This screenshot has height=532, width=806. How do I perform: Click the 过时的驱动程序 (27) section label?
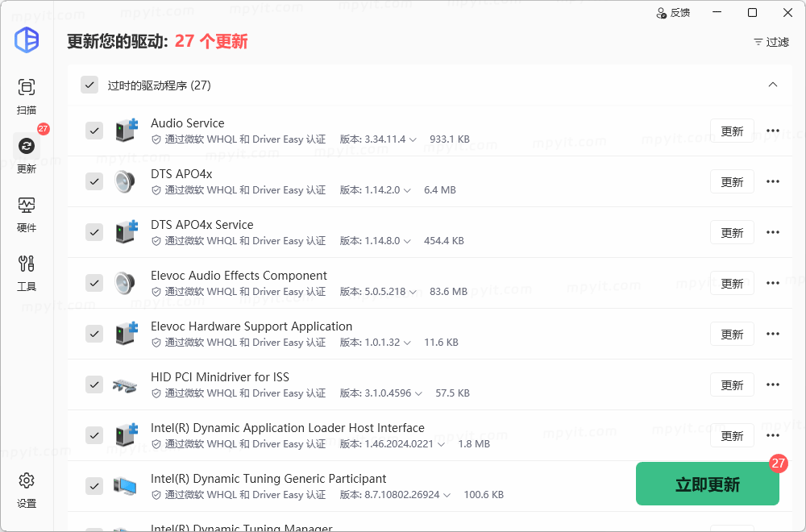tap(160, 85)
